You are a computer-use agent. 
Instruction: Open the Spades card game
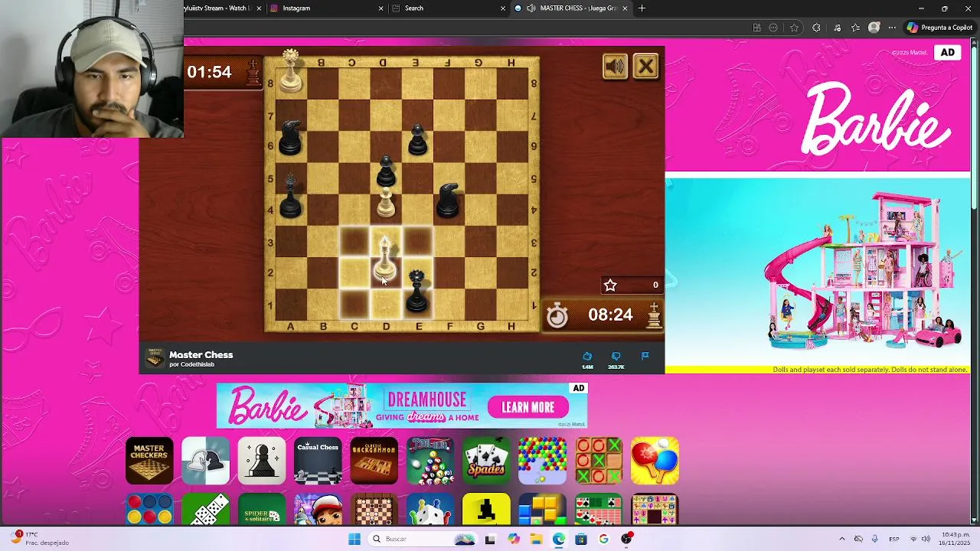coord(486,461)
